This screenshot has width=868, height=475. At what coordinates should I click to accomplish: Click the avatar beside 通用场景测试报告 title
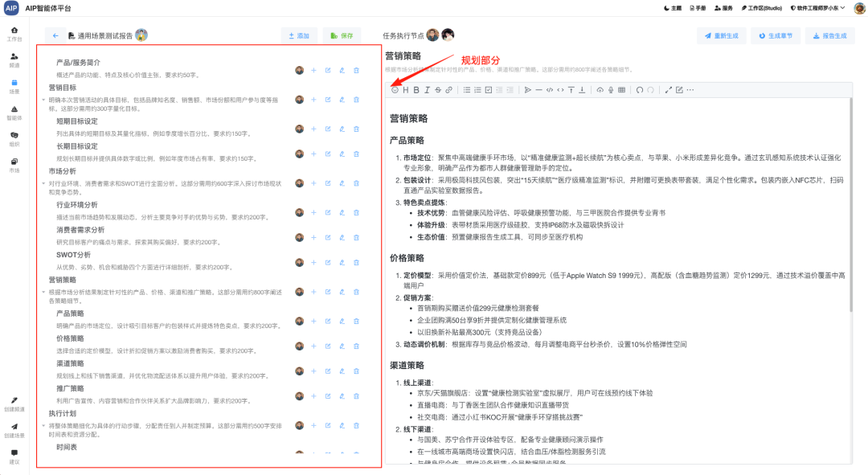pyautogui.click(x=141, y=35)
